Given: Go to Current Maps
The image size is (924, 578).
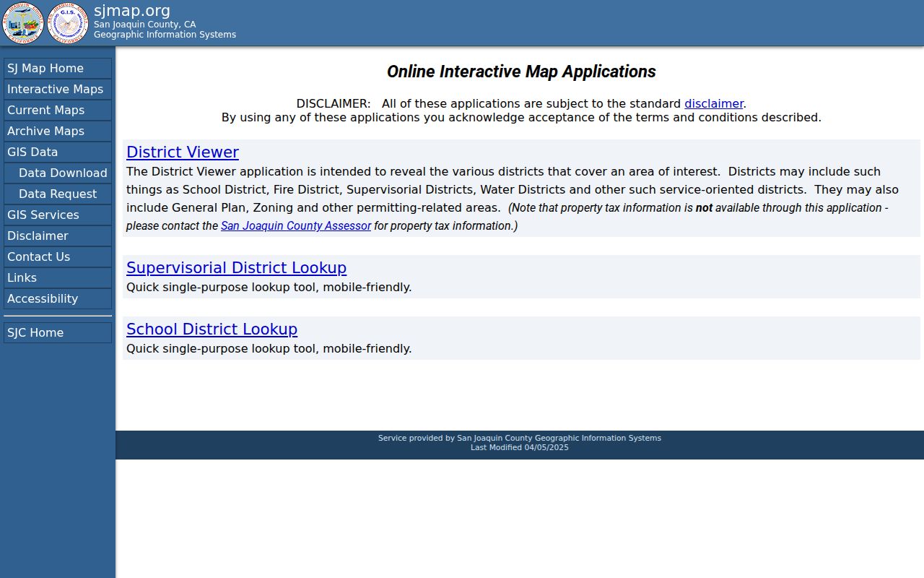Looking at the screenshot, I should [58, 110].
